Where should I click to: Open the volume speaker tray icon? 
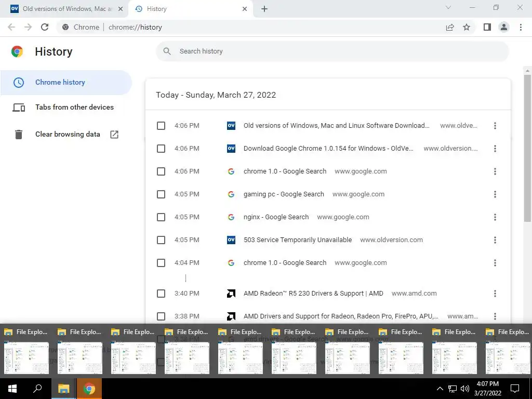pos(465,389)
